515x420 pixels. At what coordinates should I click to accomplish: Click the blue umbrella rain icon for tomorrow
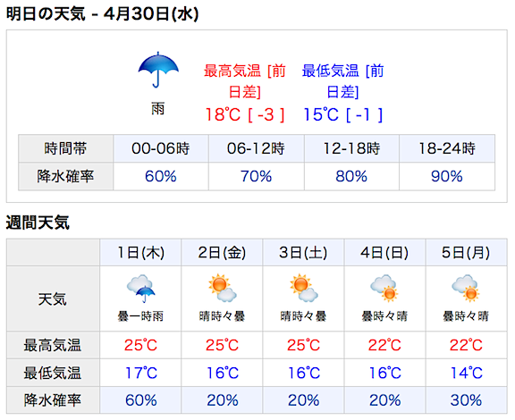tap(158, 70)
